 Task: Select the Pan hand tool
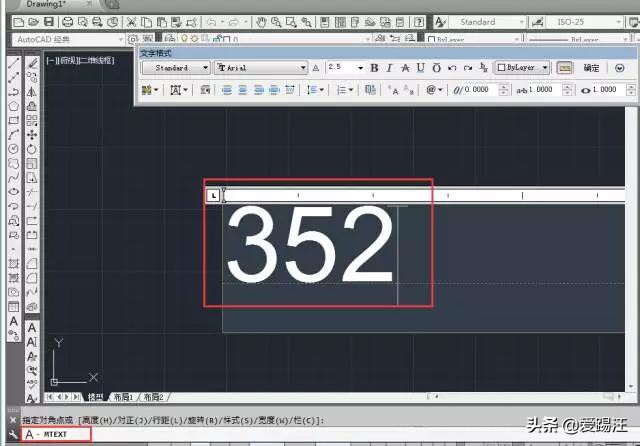tap(260, 22)
